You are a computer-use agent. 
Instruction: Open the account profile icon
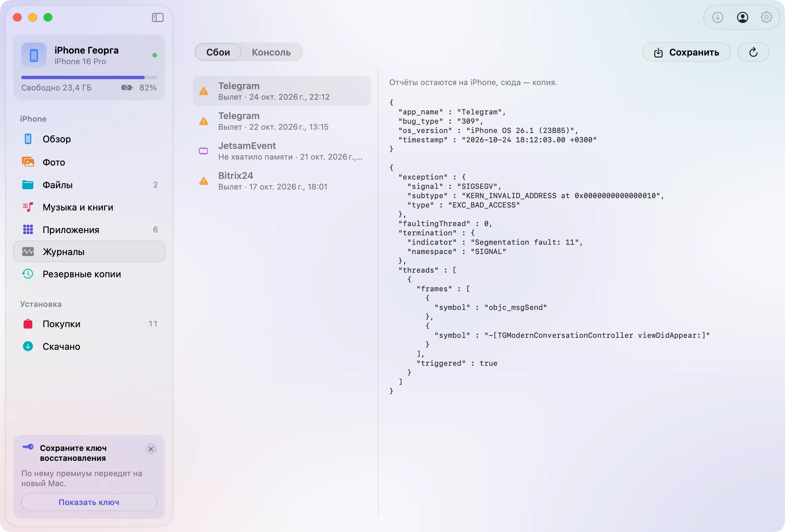click(x=742, y=17)
